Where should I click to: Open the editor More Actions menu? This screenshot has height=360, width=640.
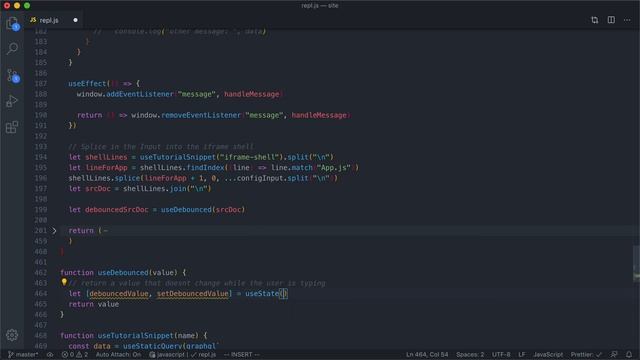point(627,20)
